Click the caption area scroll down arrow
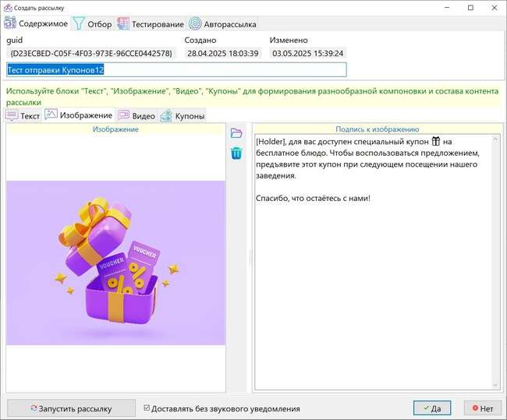Image resolution: width=507 pixels, height=420 pixels. [495, 384]
